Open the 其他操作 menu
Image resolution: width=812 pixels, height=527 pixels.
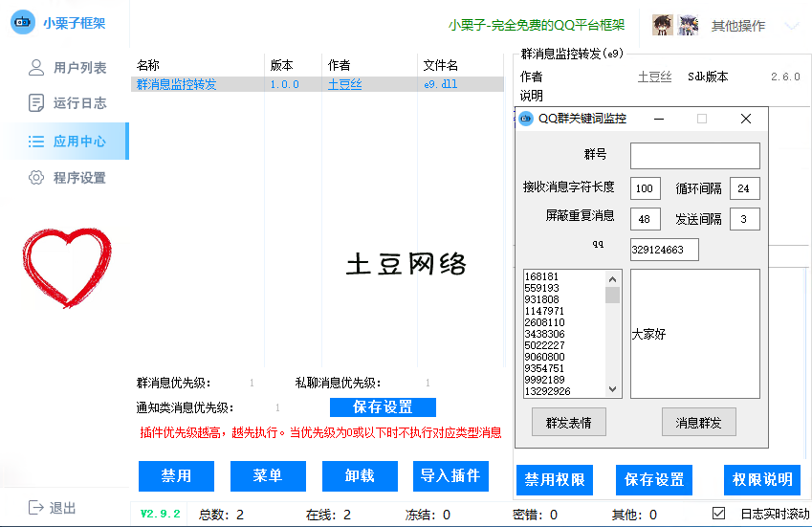[738, 26]
